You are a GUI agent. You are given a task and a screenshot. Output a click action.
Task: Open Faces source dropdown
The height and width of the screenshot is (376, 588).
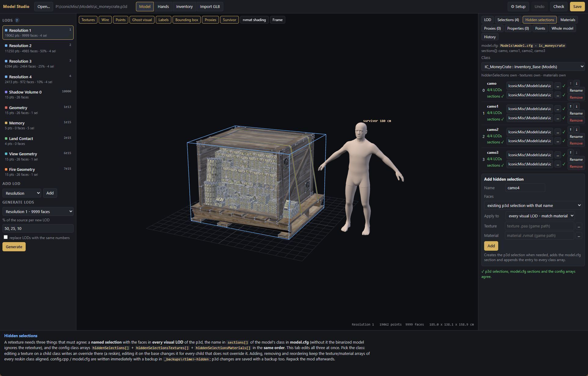click(x=533, y=205)
